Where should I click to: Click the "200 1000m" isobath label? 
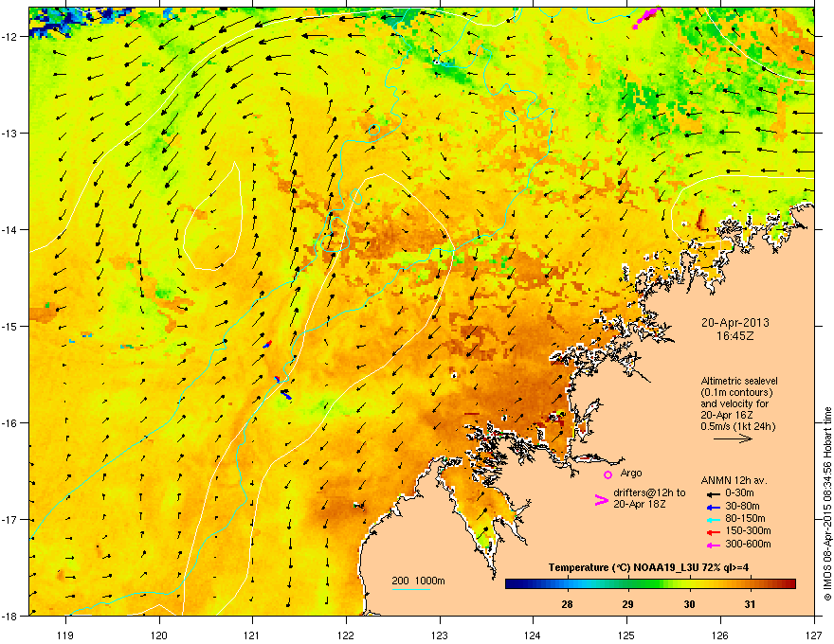(x=418, y=581)
